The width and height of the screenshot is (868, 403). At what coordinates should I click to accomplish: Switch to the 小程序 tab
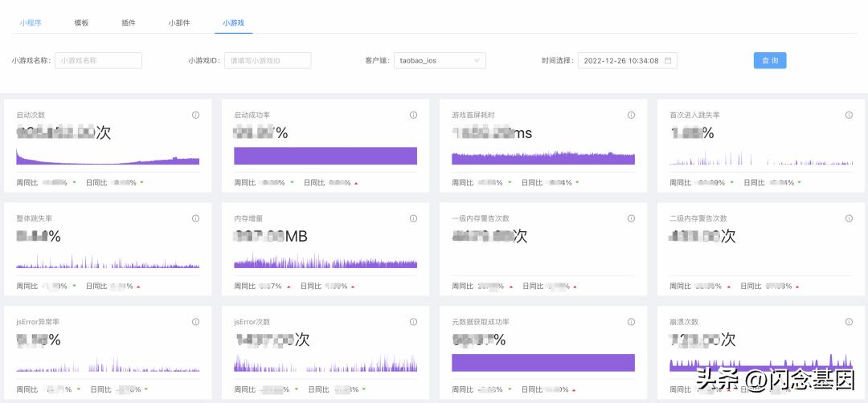[x=31, y=22]
